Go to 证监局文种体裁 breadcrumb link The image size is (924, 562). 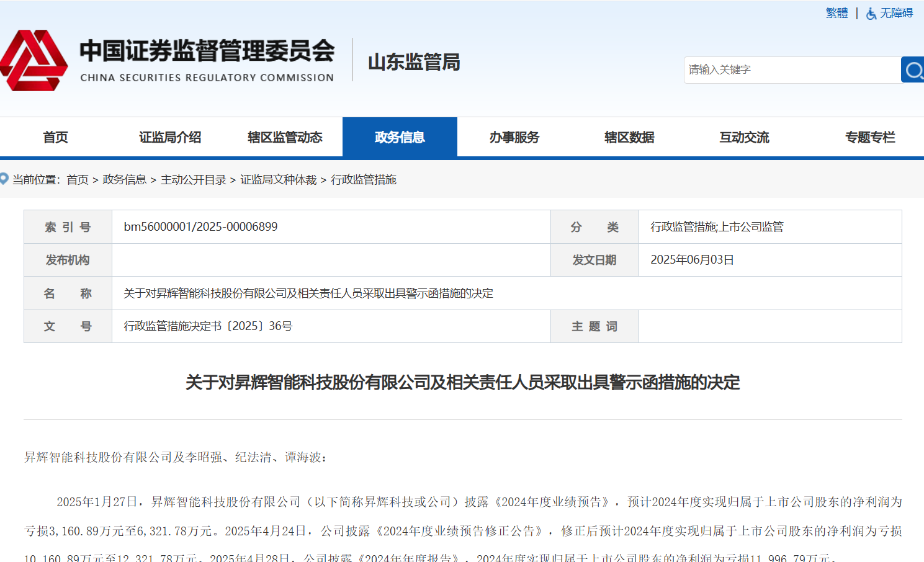coord(279,180)
